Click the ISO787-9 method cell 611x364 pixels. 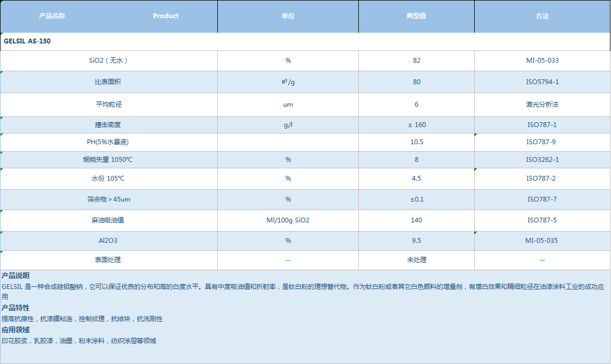(542, 142)
